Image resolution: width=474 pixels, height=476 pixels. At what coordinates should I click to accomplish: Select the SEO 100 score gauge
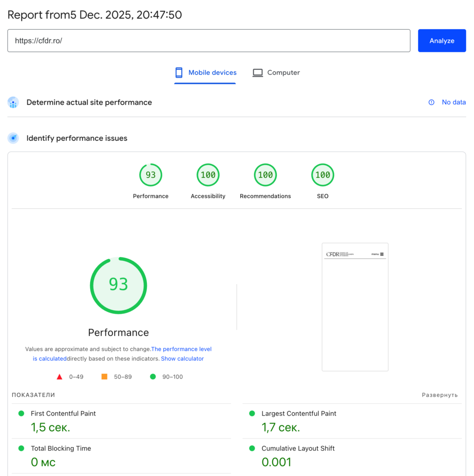coord(323,175)
